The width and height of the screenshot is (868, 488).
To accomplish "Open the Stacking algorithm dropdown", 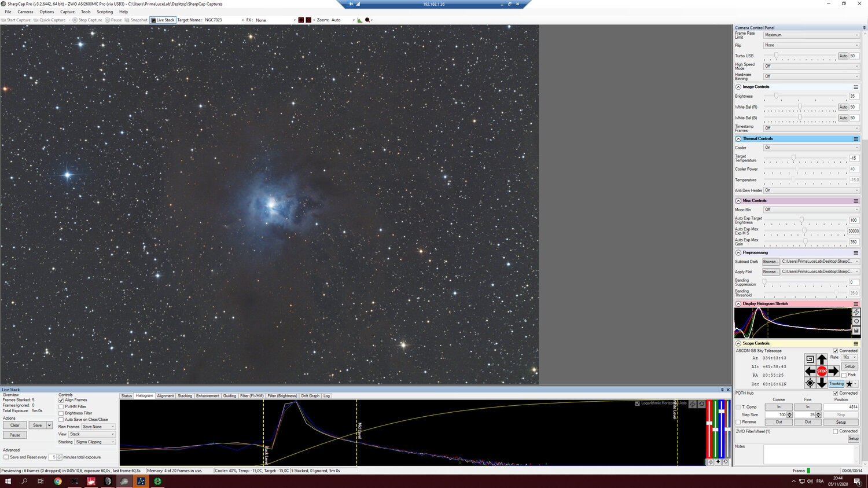I will tap(95, 442).
